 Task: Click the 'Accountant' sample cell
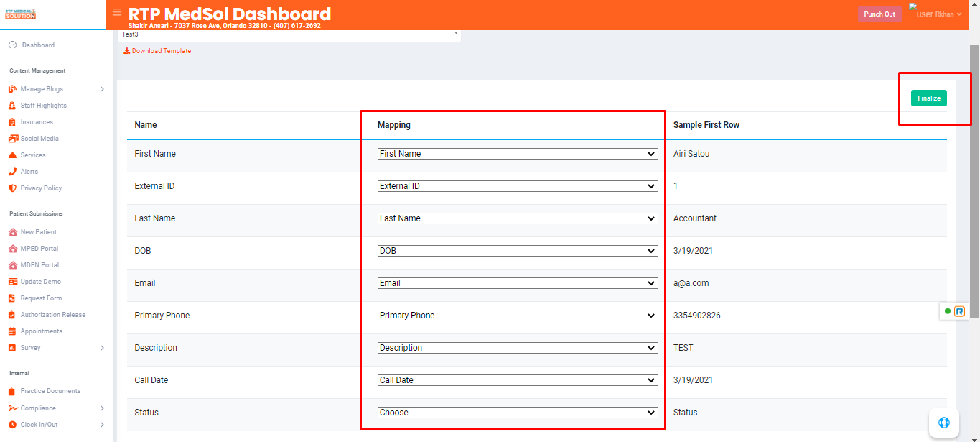(x=695, y=218)
